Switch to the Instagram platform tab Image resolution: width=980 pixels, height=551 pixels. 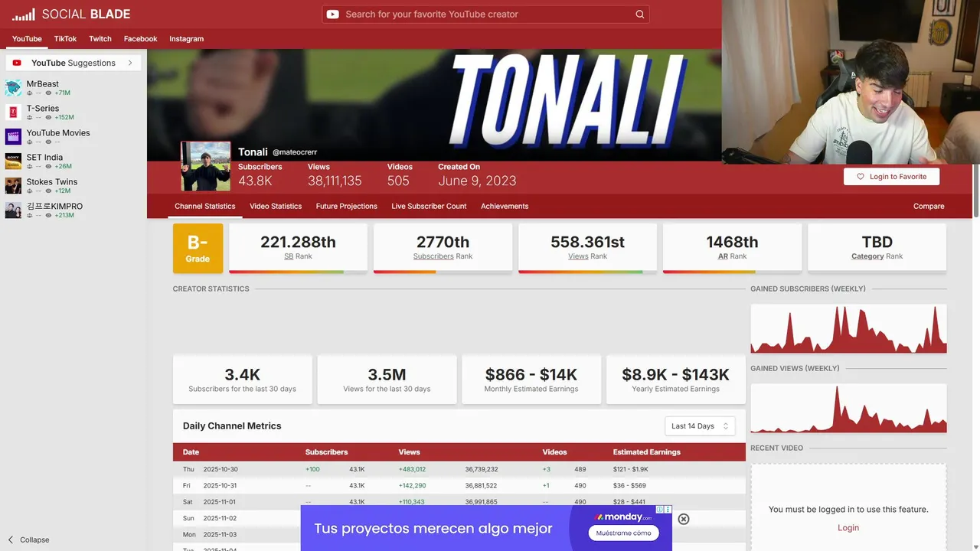click(187, 39)
